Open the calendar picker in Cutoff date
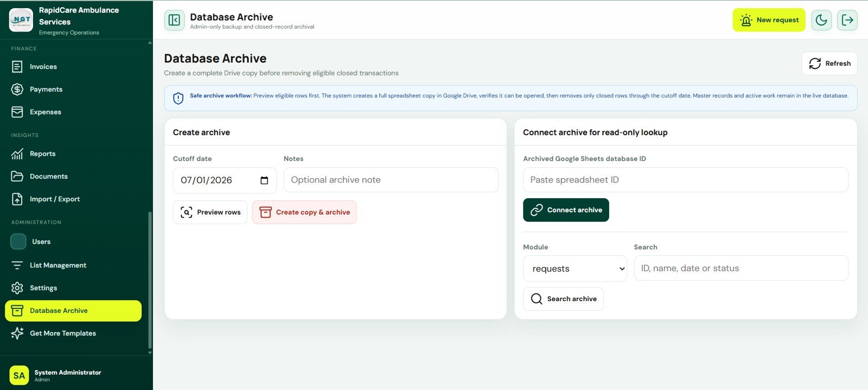This screenshot has width=868, height=390. (264, 180)
